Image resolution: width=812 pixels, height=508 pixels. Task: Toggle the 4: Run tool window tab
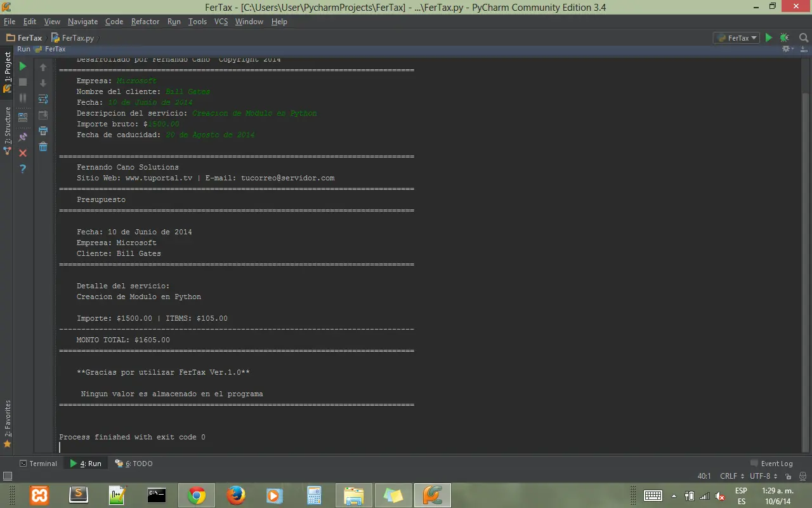(x=86, y=464)
